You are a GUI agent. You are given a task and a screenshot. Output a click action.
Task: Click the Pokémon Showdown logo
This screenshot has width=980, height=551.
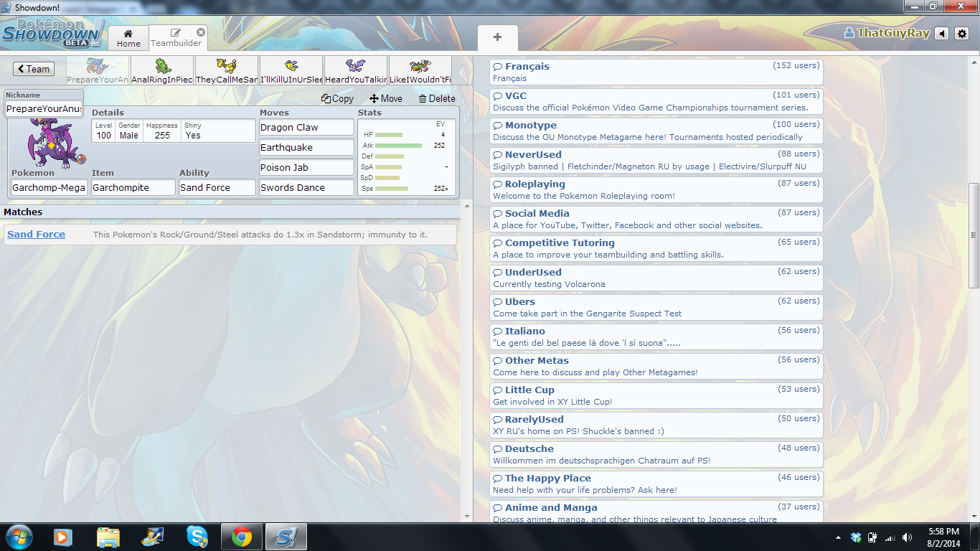click(x=52, y=33)
